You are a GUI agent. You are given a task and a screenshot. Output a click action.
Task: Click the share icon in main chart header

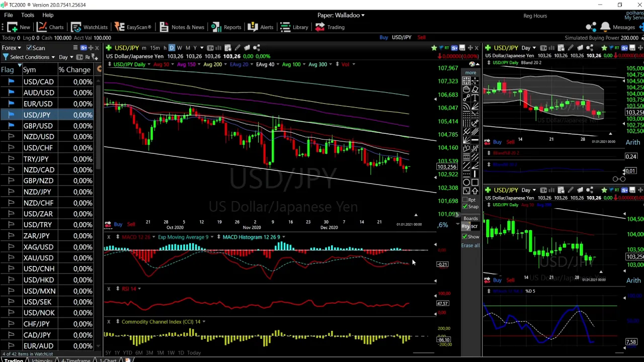[x=256, y=48]
